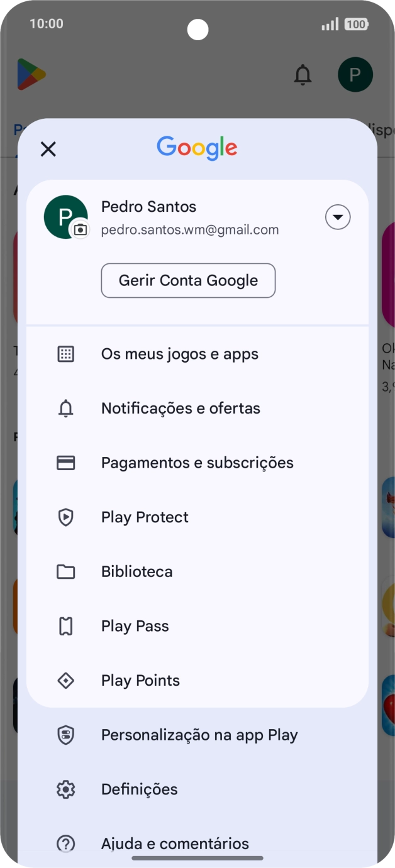Expand the account switcher chevron

(338, 217)
